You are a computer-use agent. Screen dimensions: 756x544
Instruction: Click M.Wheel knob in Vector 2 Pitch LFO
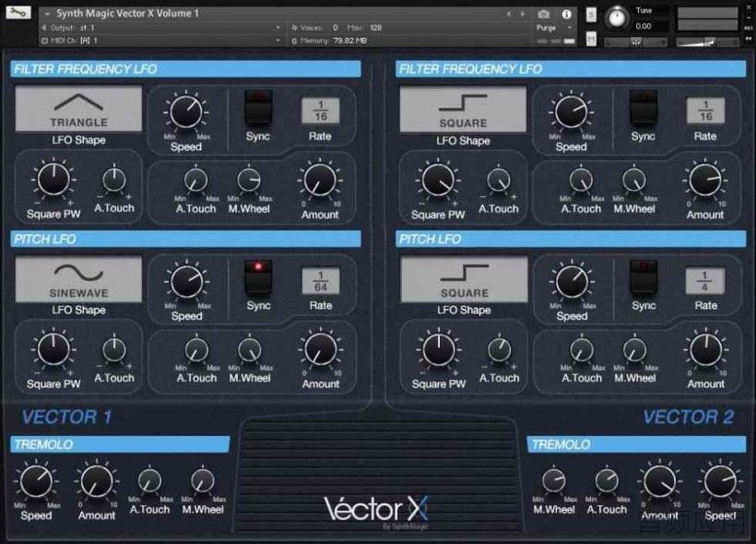635,350
